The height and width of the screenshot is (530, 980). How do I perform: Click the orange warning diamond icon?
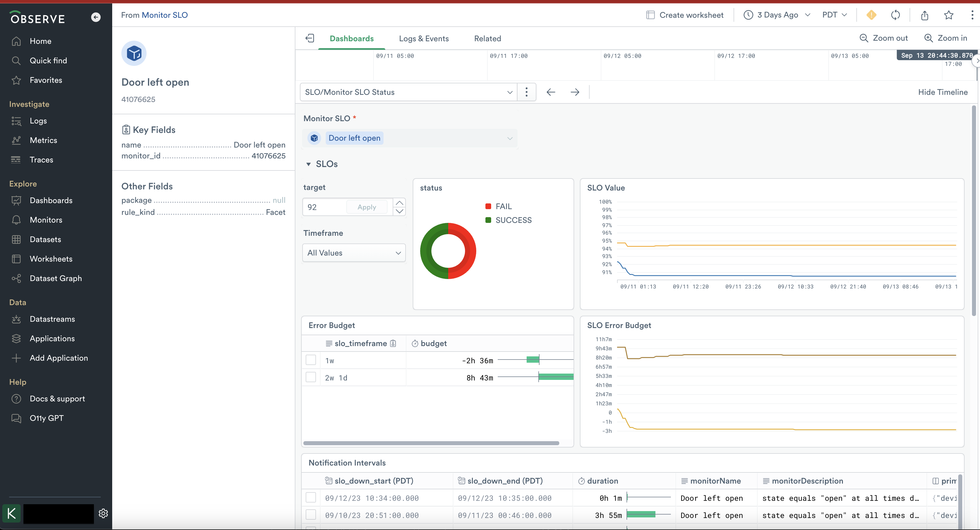pyautogui.click(x=871, y=15)
